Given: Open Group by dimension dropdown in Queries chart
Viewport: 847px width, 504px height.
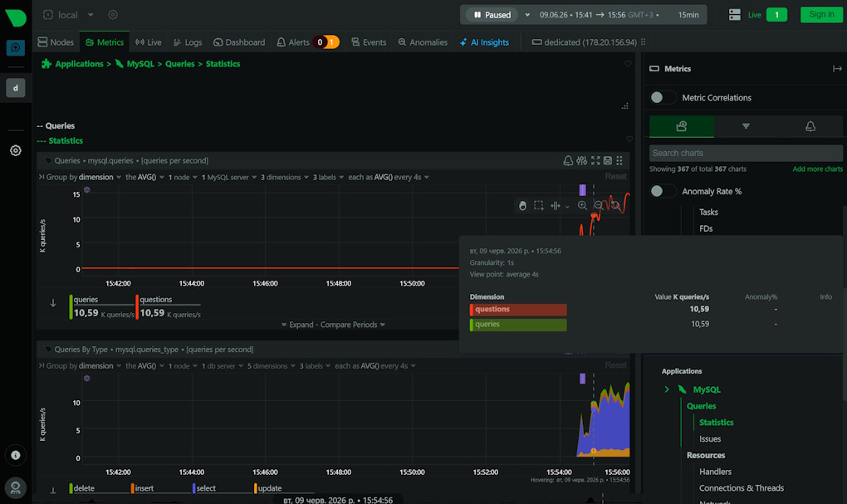Looking at the screenshot, I should (84, 177).
